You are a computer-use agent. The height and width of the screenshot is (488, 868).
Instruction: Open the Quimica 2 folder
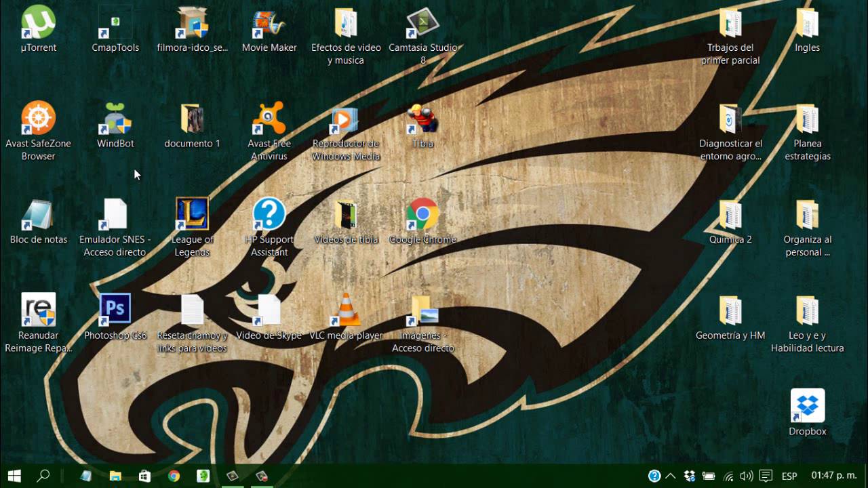(730, 222)
